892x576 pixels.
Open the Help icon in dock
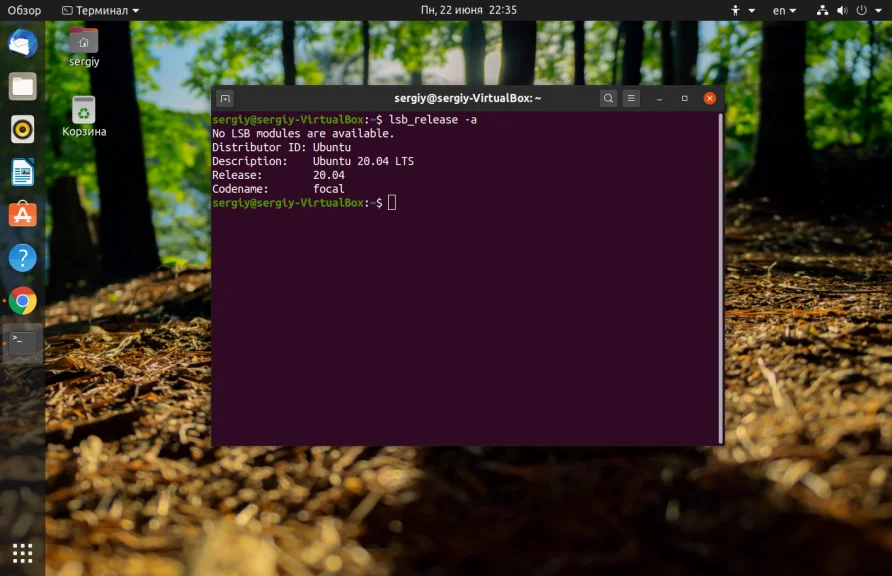click(x=23, y=258)
